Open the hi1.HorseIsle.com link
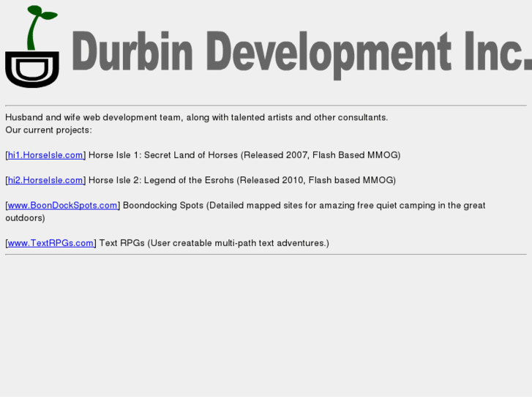 coord(45,155)
